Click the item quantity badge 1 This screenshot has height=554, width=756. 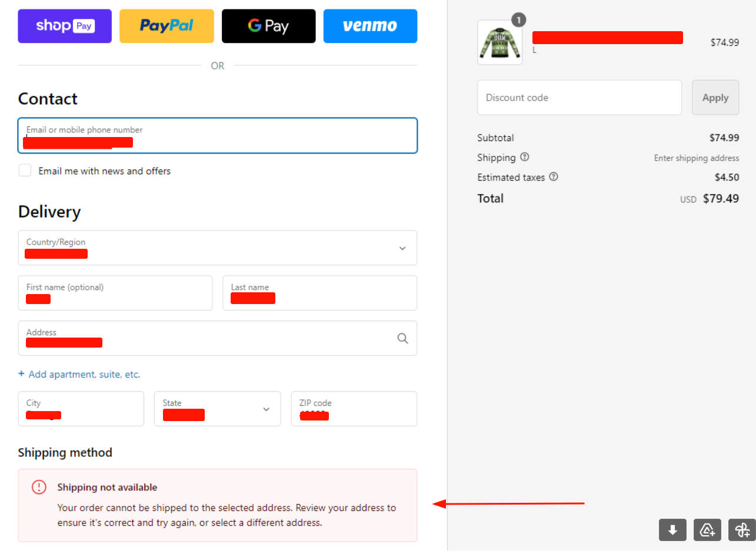coord(518,21)
